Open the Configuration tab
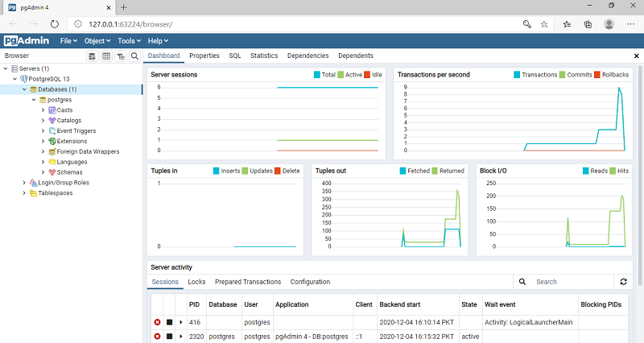 tap(310, 282)
